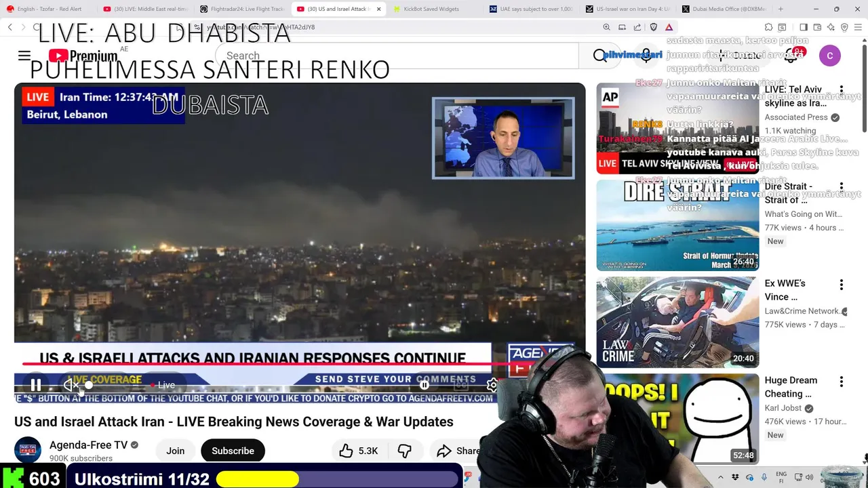The height and width of the screenshot is (488, 868).
Task: Click the browser zoom magnifier icon
Action: [606, 27]
